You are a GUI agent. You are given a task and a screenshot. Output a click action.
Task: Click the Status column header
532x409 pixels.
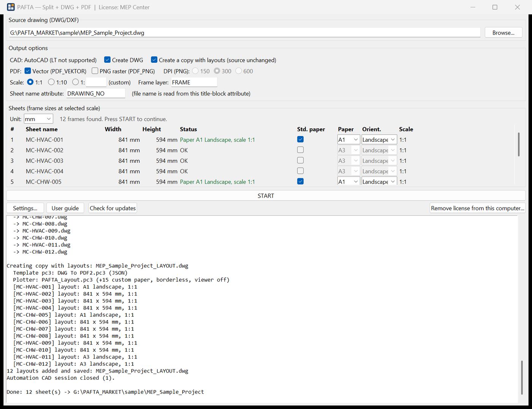coord(188,129)
